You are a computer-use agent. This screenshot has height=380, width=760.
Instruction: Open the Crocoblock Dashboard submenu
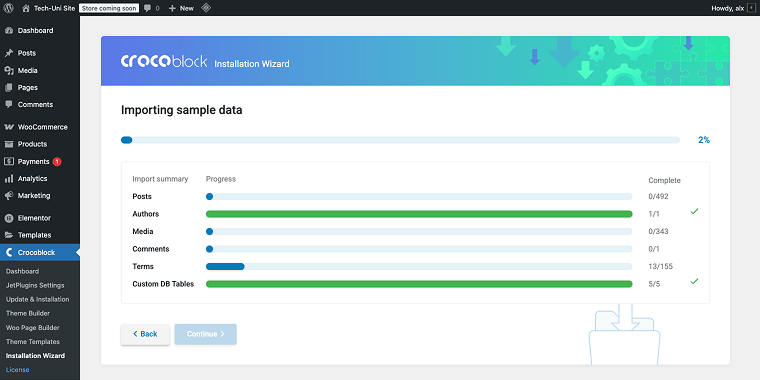22,271
